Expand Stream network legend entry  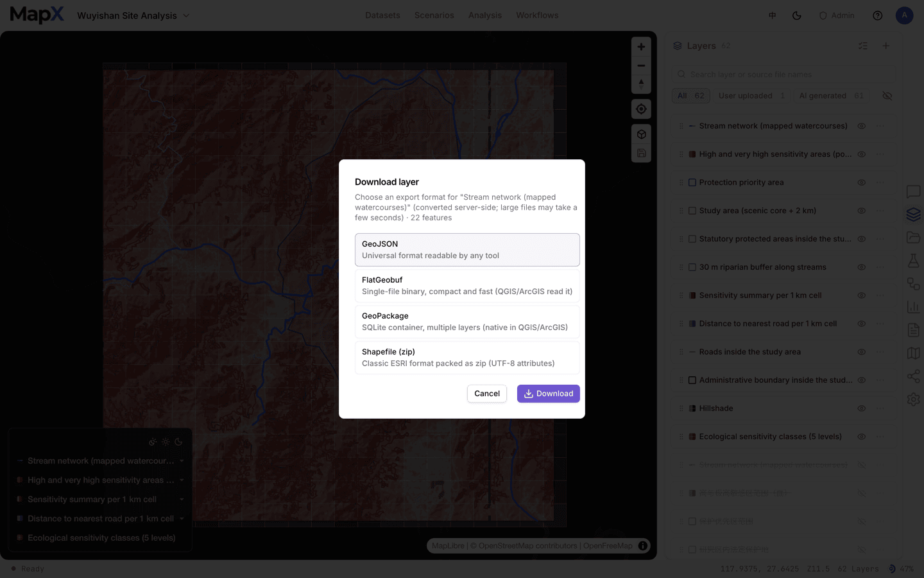tap(182, 461)
